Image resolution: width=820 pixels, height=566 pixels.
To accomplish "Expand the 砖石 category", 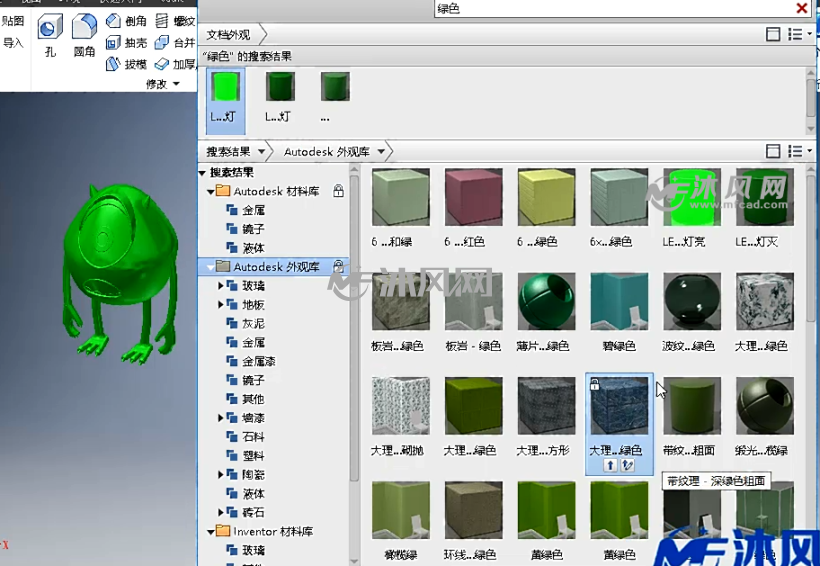I will point(221,512).
